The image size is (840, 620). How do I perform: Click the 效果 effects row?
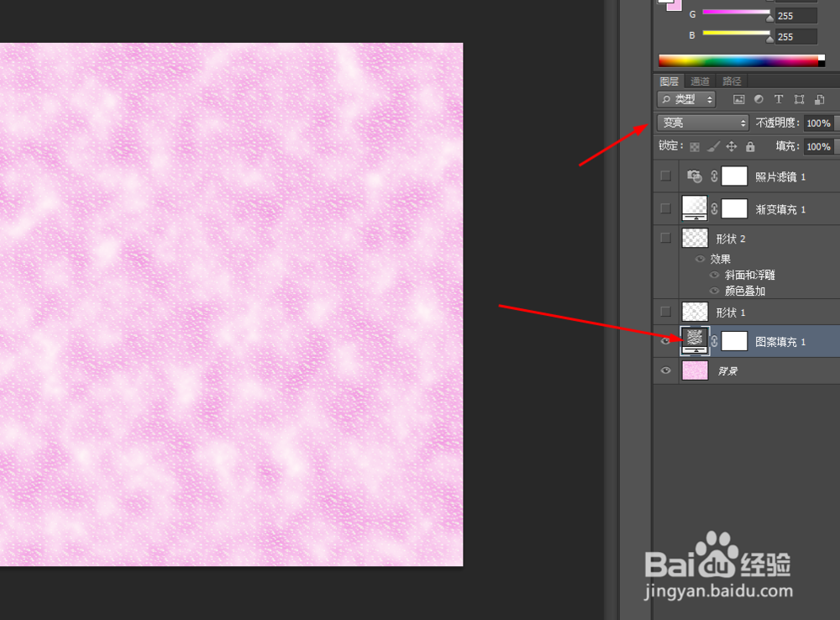721,259
